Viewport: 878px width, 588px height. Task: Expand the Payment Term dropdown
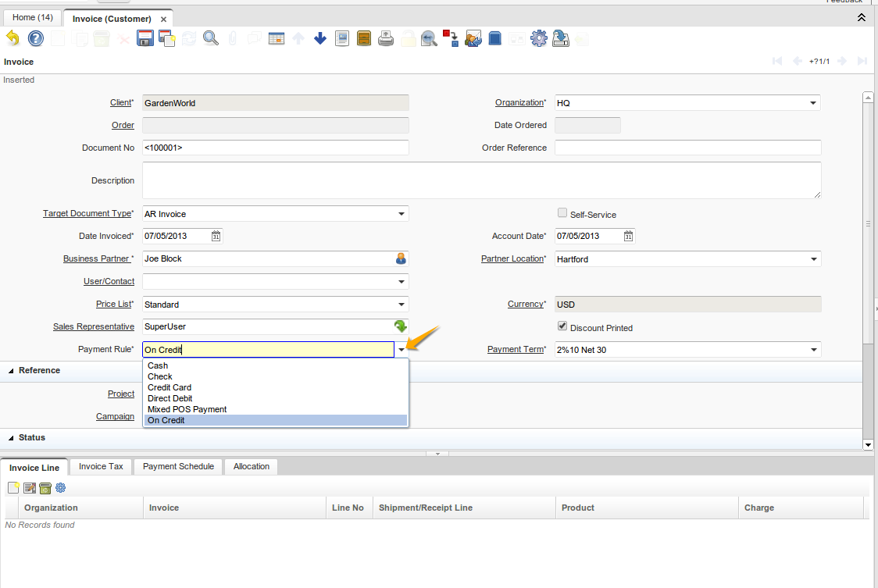click(812, 350)
